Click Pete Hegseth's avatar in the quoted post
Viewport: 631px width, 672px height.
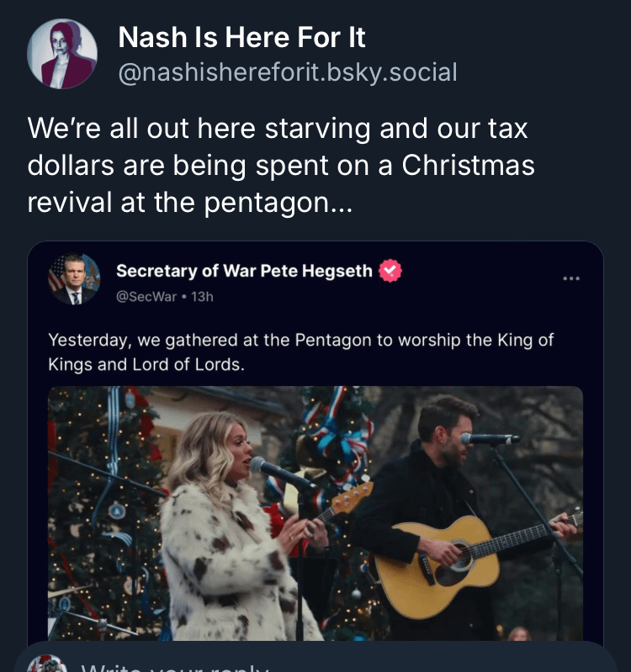tap(73, 279)
